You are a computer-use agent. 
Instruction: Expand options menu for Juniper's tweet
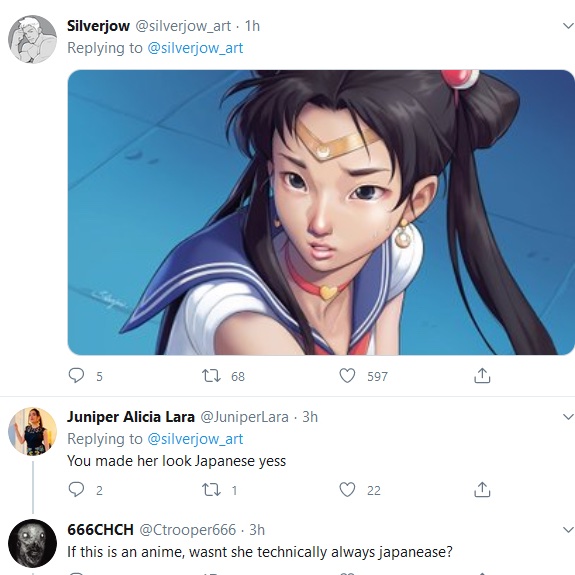click(568, 417)
